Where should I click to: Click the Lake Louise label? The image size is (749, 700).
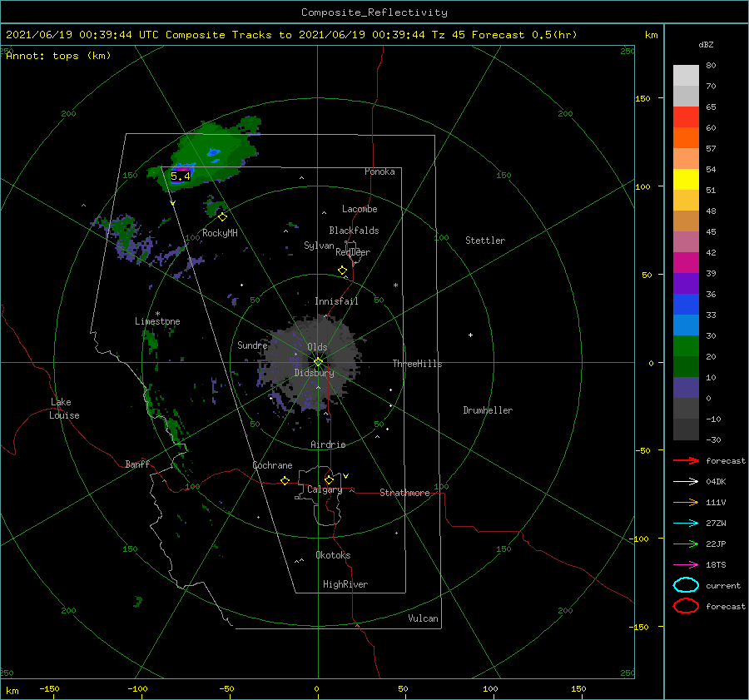click(x=64, y=409)
